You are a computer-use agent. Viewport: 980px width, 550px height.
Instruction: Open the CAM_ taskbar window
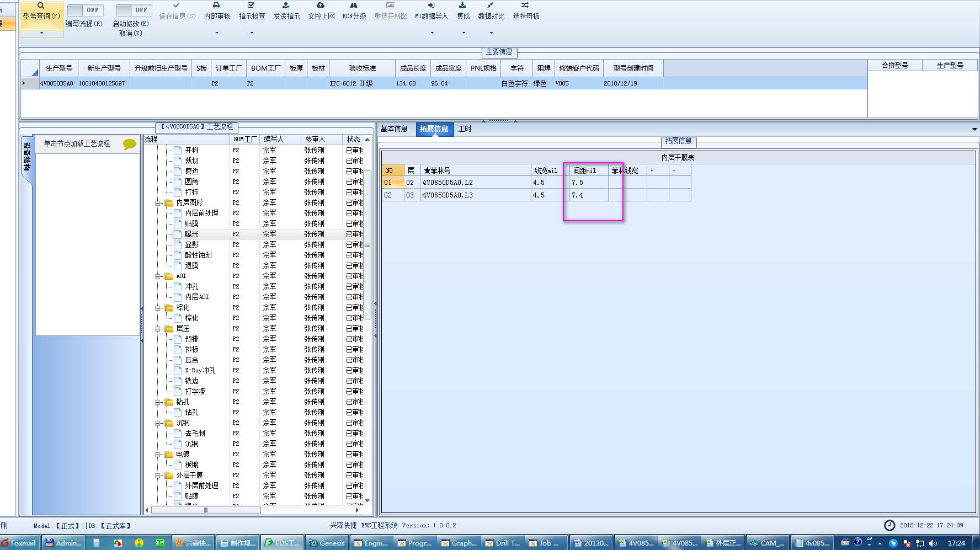tap(766, 543)
